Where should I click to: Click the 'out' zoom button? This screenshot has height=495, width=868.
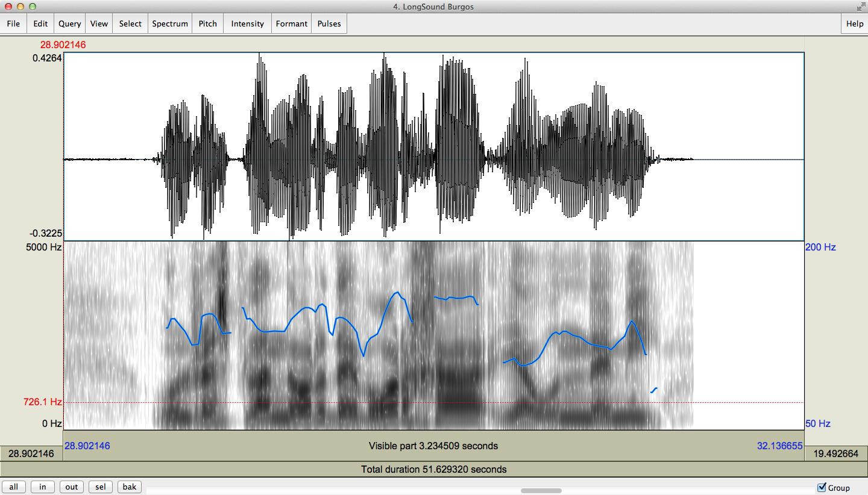[72, 487]
